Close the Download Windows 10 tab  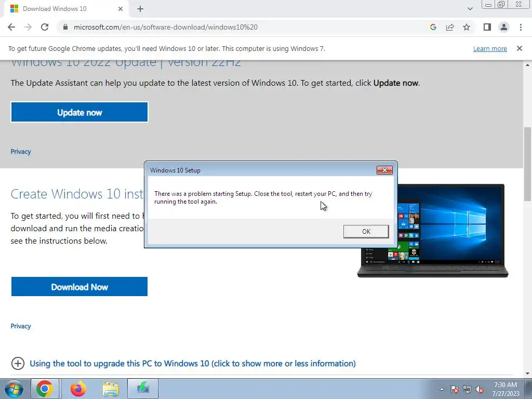coord(121,9)
